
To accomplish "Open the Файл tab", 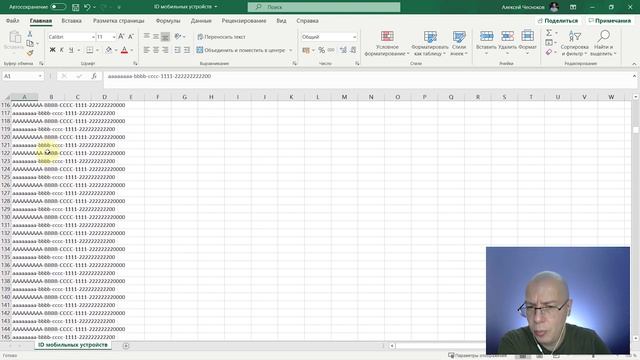I will tap(13, 20).
